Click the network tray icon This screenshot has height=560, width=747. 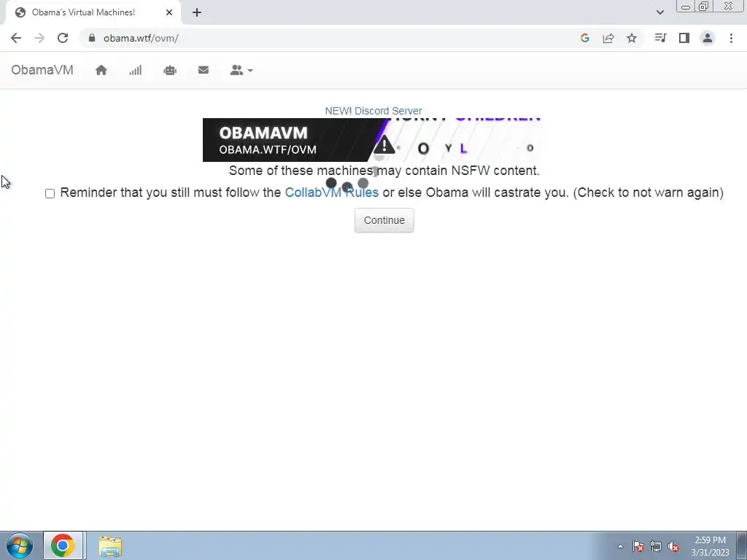pyautogui.click(x=656, y=547)
